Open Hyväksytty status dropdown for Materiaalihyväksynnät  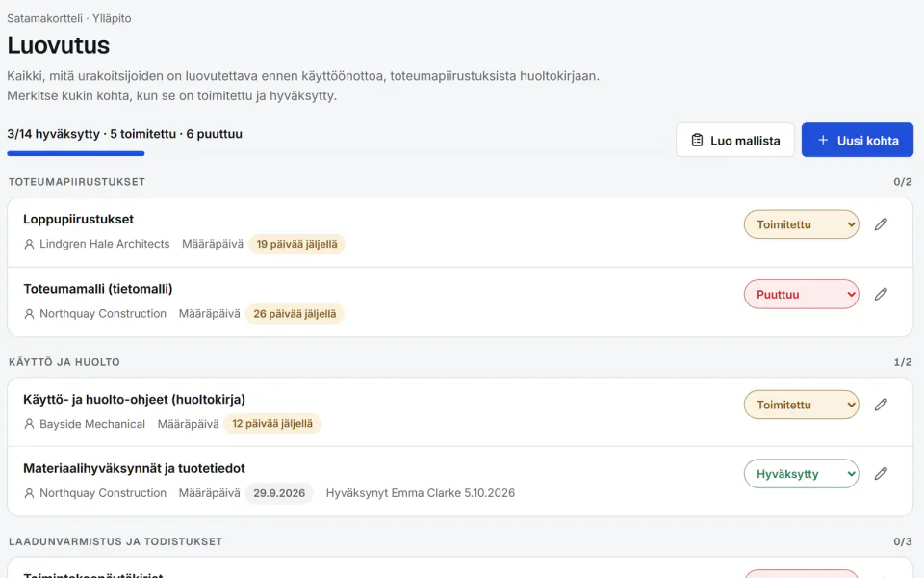pyautogui.click(x=802, y=474)
